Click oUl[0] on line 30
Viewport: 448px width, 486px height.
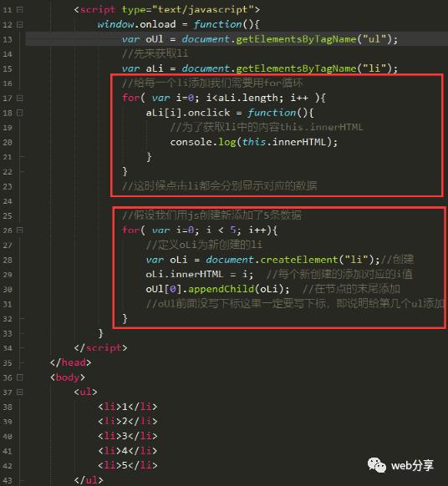tap(164, 289)
